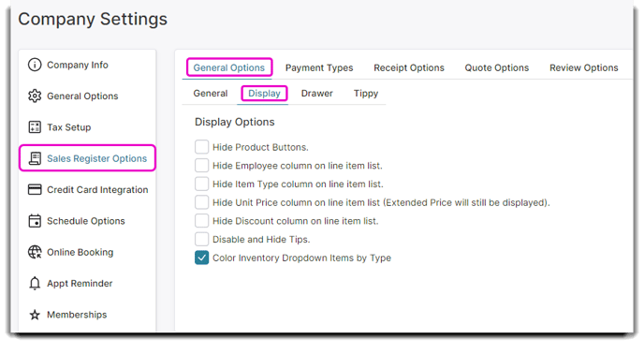This screenshot has width=644, height=354.
Task: Click the Company Settings page title
Action: [93, 20]
